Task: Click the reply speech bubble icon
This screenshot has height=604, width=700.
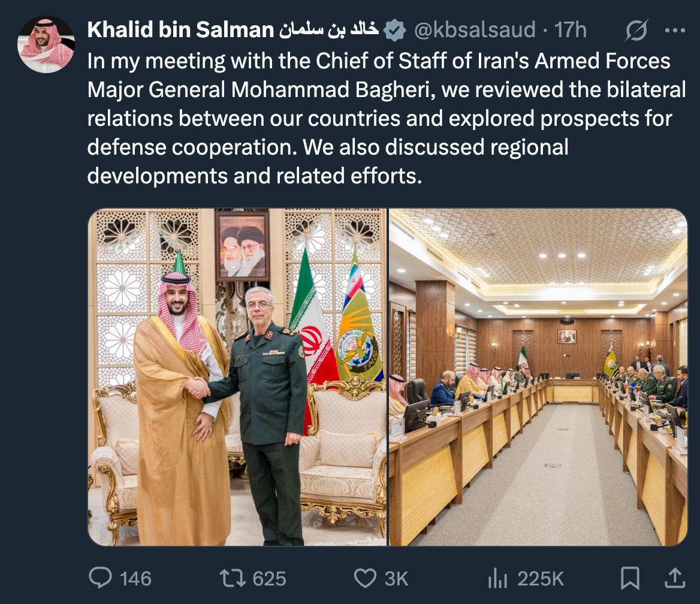Action: click(99, 578)
